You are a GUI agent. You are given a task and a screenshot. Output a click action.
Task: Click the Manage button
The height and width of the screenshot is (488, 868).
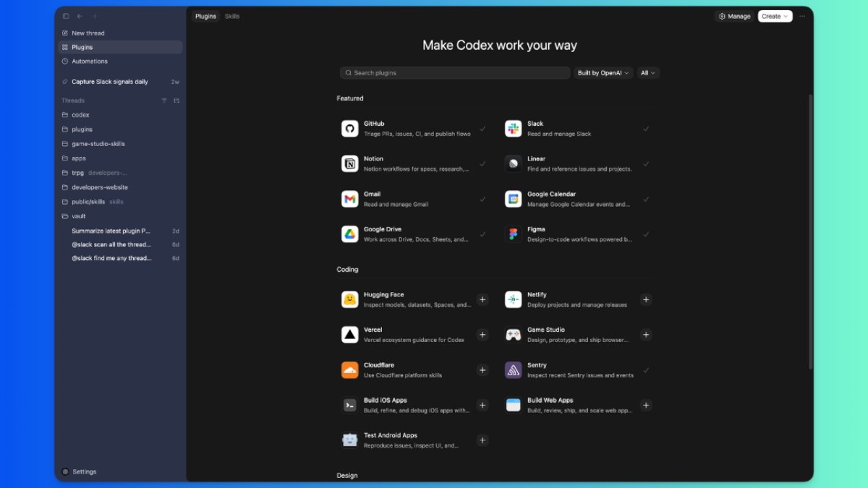coord(734,16)
